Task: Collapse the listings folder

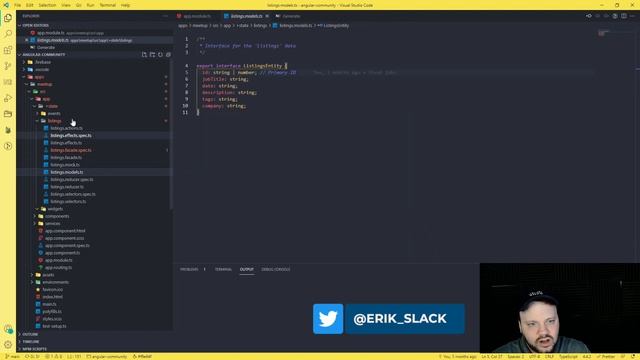Action: tap(54, 121)
